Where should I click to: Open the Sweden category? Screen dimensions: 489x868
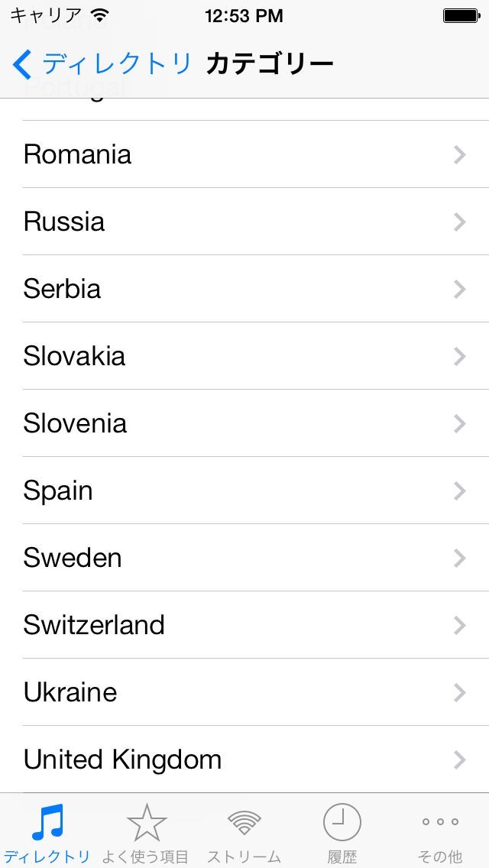coord(73,559)
